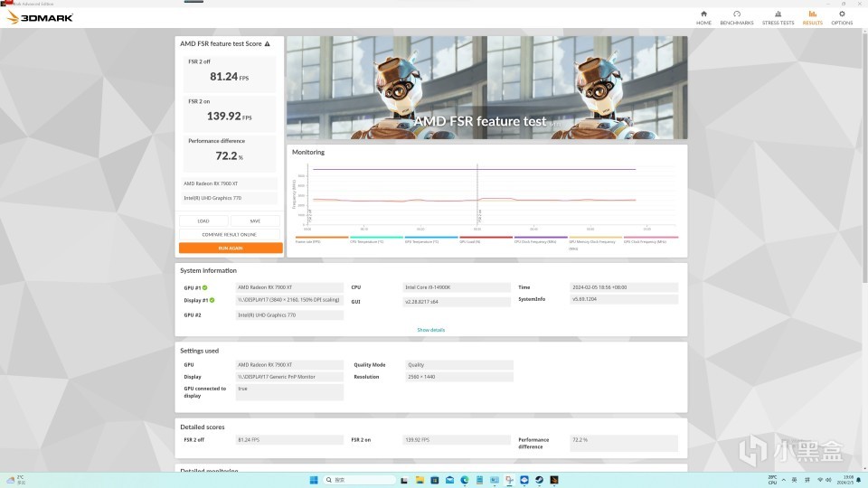Open File Explorer from taskbar
Screen dimensions: 868x488
[x=420, y=480]
